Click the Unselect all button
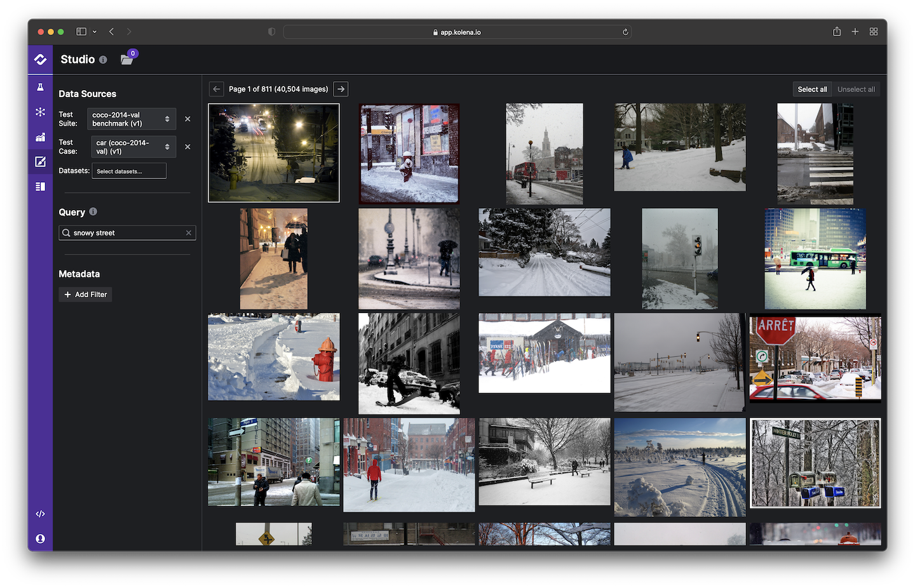 (856, 90)
